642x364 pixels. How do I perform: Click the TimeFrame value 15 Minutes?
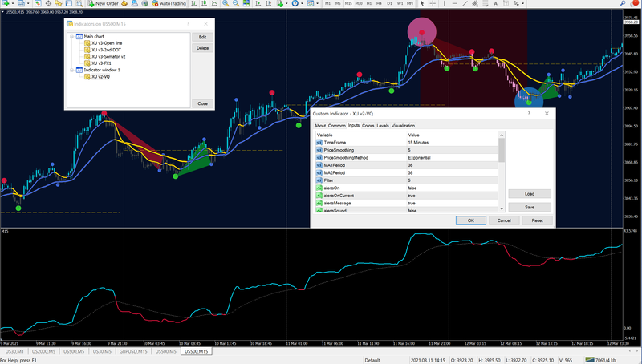click(420, 142)
